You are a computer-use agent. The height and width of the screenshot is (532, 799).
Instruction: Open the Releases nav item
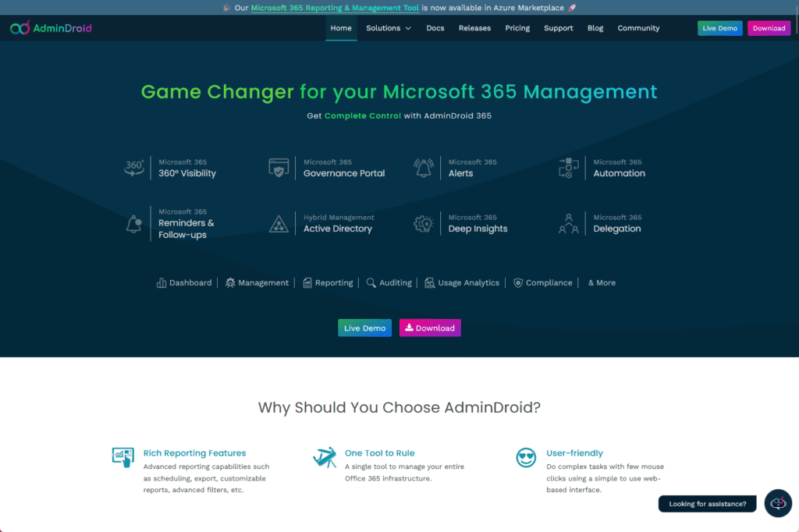pyautogui.click(x=474, y=28)
